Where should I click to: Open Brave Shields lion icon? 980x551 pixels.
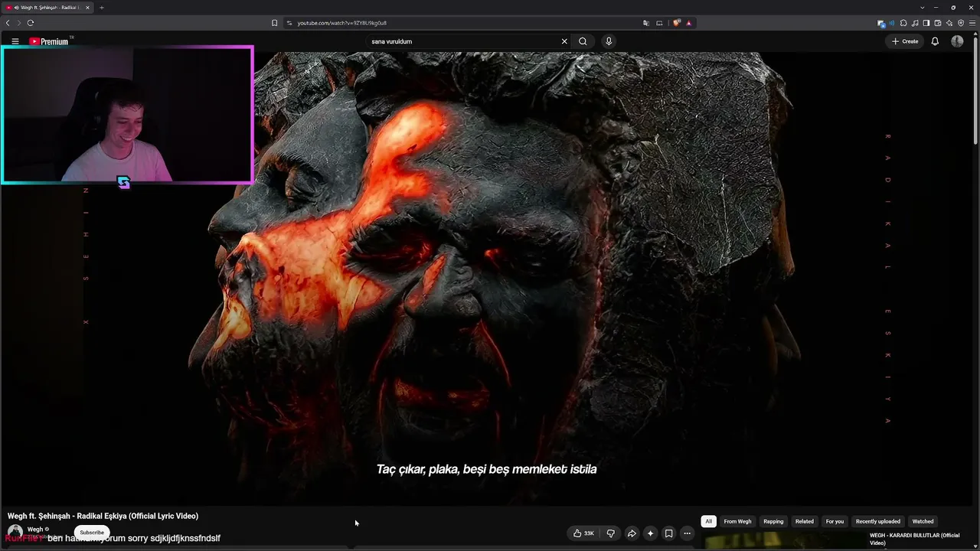[x=676, y=23]
